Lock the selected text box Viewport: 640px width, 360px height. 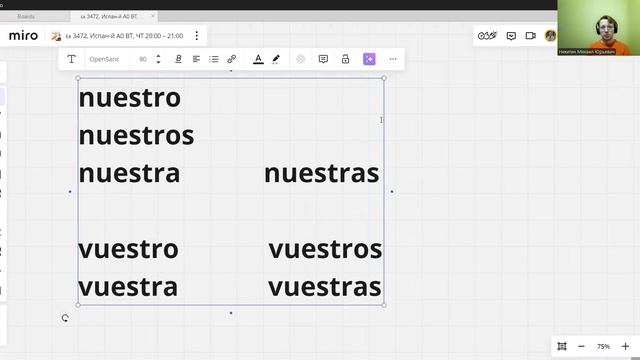point(345,59)
